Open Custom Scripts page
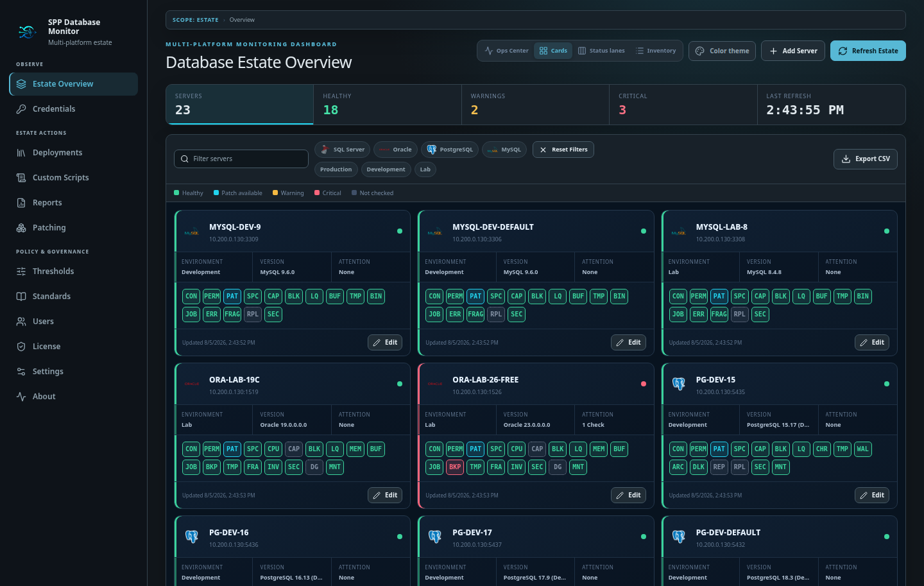This screenshot has width=924, height=586. point(74,178)
